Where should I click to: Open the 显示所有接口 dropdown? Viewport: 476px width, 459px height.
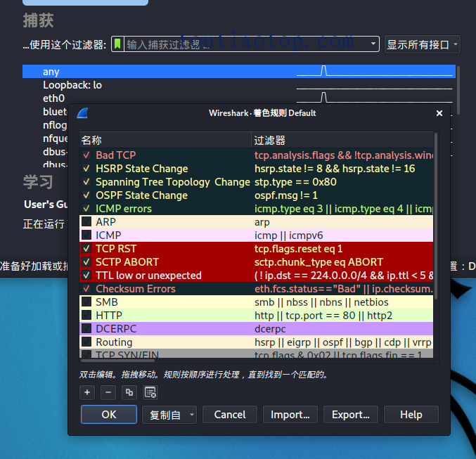tap(423, 44)
